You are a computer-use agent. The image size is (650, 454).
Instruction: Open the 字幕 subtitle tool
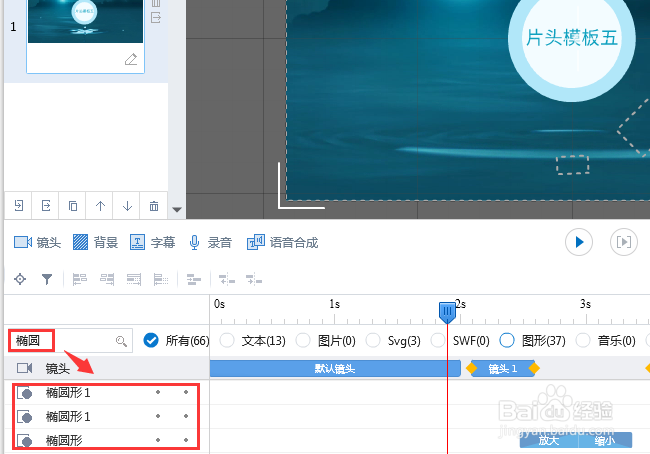pos(153,242)
